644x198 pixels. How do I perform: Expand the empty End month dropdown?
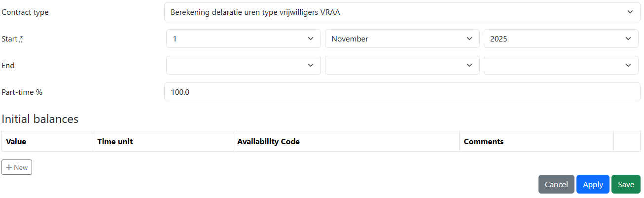[402, 65]
